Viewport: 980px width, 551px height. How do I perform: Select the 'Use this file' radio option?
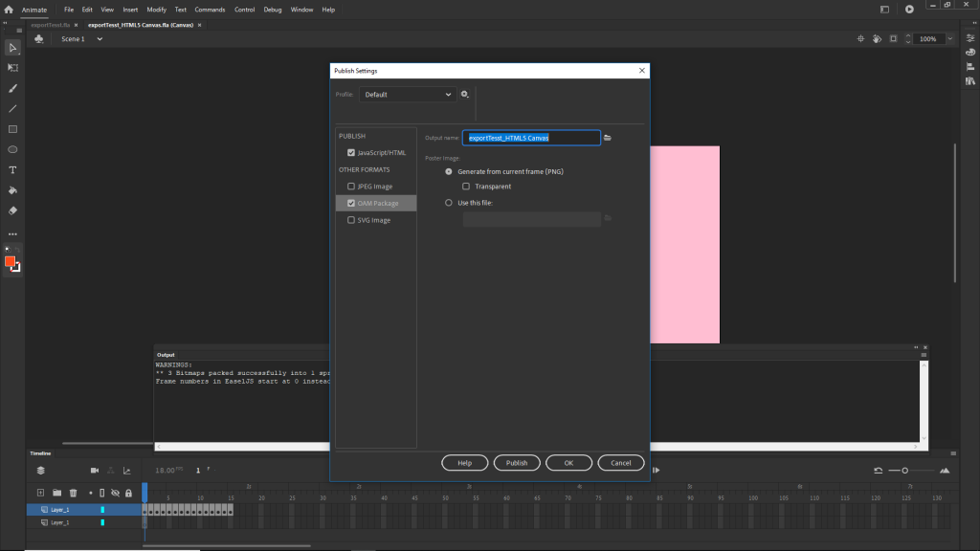coord(449,203)
